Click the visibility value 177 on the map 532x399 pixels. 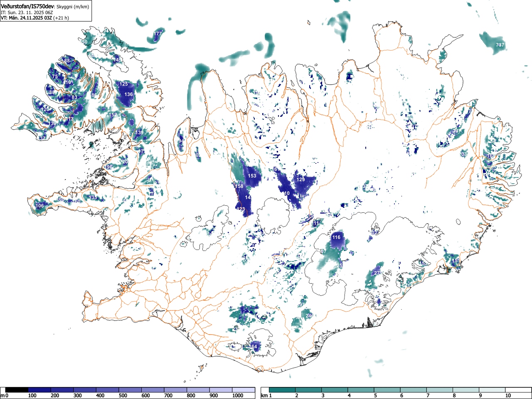pyautogui.click(x=158, y=34)
